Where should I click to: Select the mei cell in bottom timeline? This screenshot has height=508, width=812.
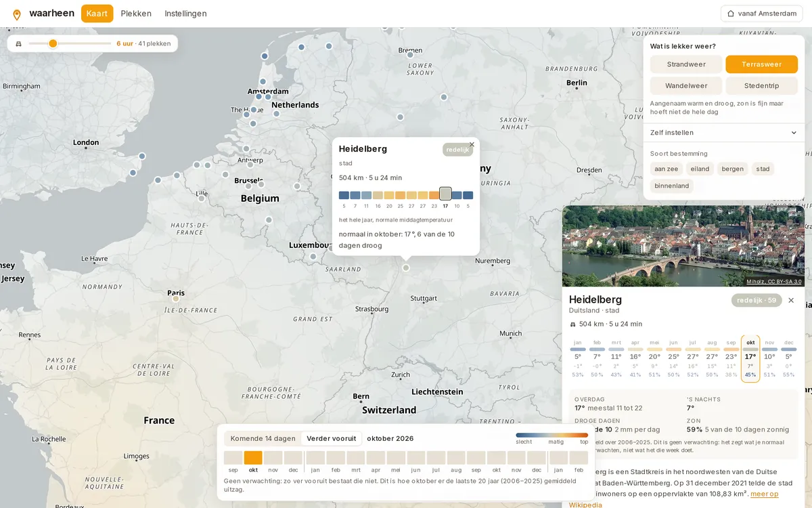(x=396, y=458)
